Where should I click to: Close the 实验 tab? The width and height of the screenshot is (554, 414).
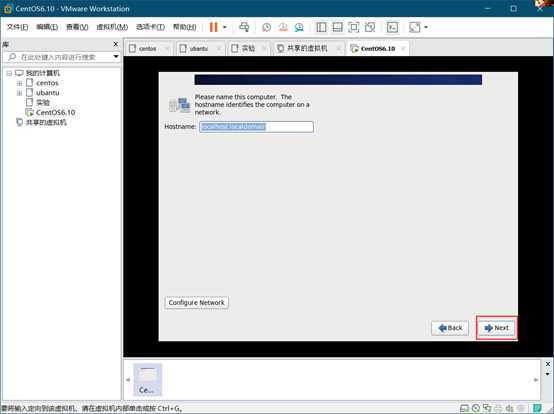click(264, 48)
